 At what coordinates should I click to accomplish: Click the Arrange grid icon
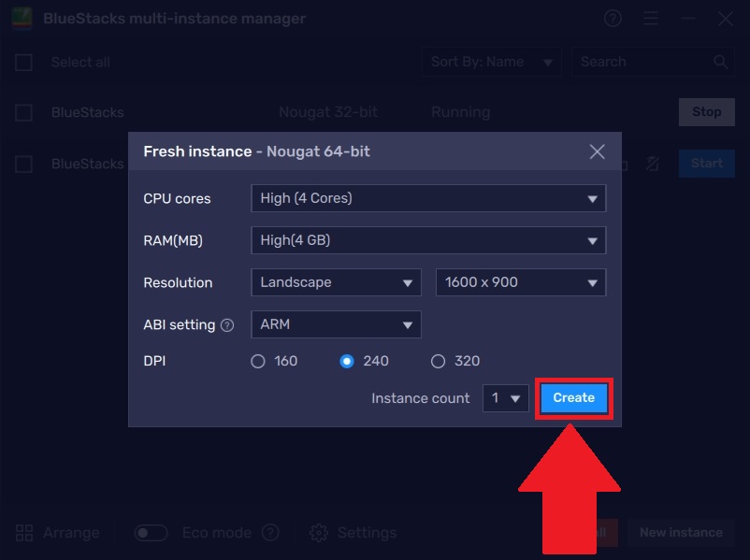(24, 533)
